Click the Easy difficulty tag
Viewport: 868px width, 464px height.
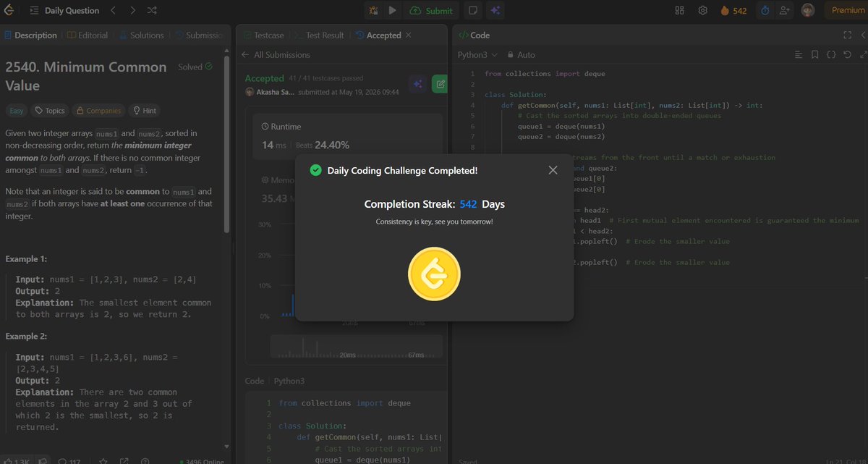(16, 111)
